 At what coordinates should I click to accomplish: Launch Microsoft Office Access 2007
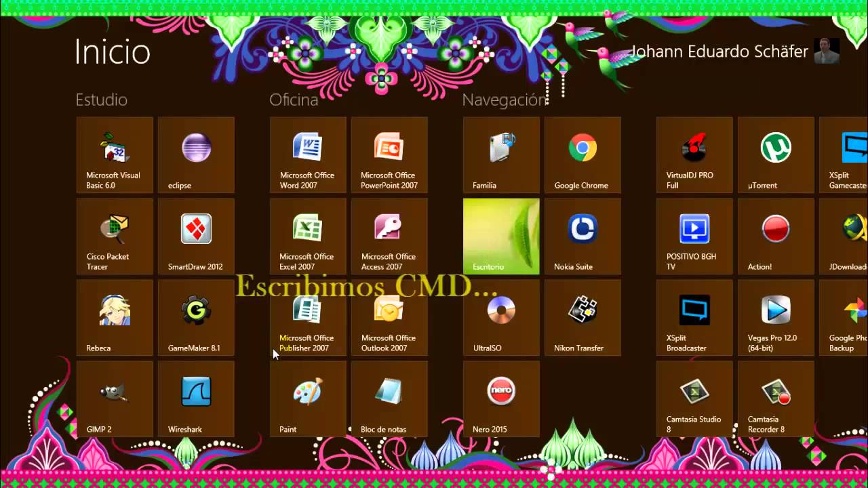(389, 237)
